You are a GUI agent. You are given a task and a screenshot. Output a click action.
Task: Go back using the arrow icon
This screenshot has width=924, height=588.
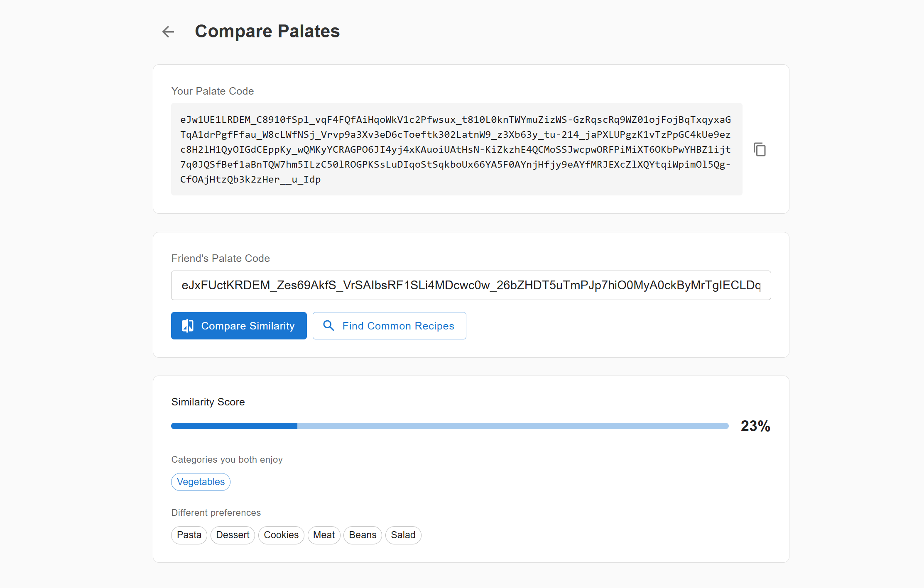(168, 32)
